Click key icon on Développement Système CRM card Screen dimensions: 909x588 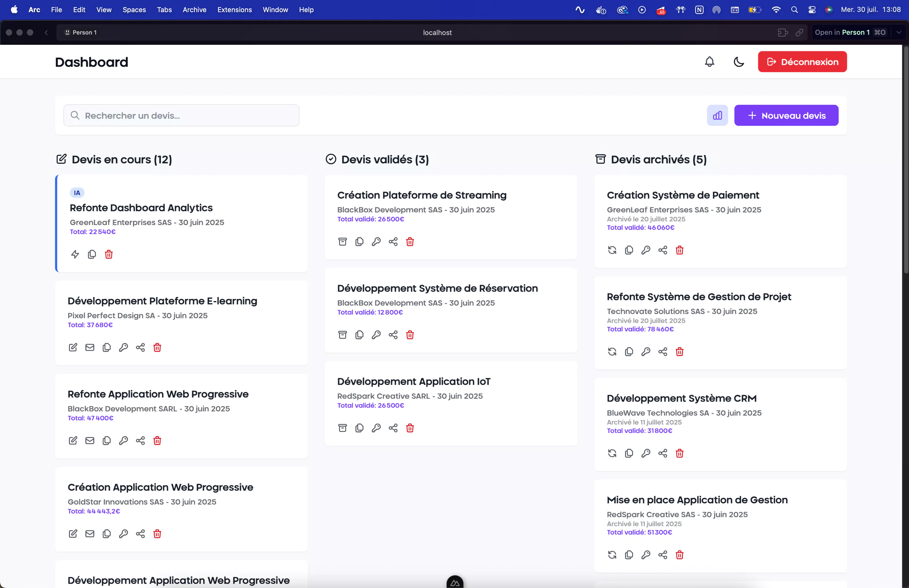645,453
